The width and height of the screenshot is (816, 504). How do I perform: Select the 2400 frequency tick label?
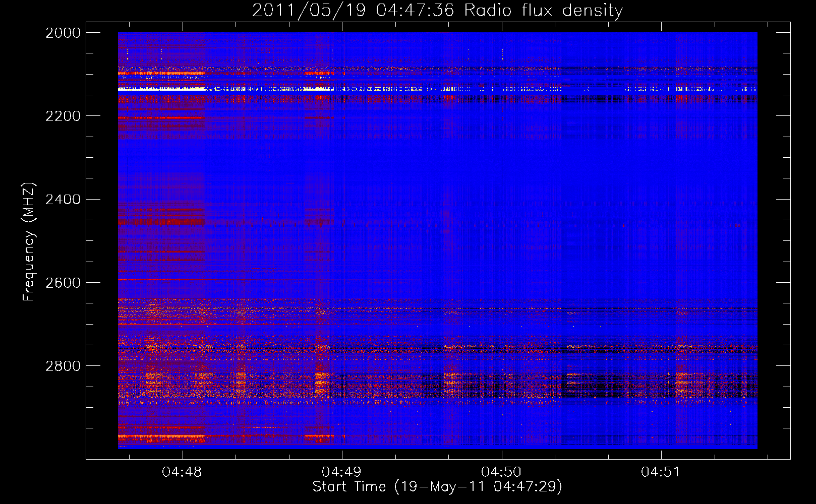click(x=63, y=200)
